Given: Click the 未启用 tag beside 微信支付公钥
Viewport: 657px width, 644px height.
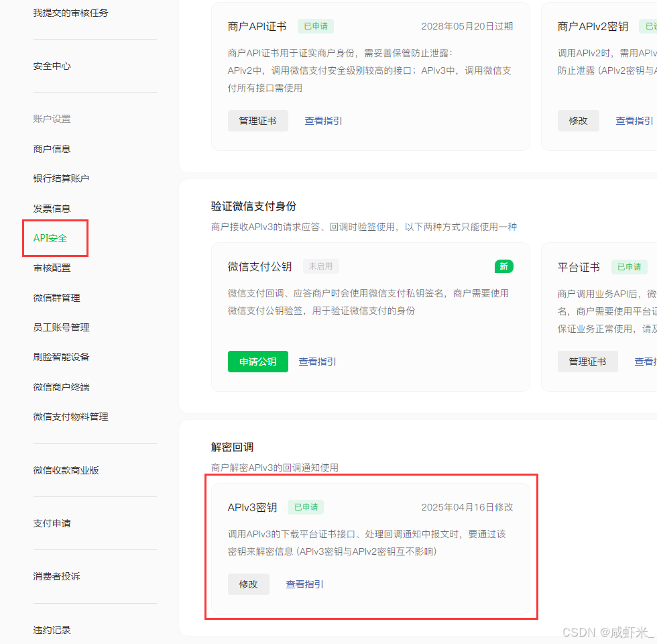Looking at the screenshot, I should click(321, 266).
